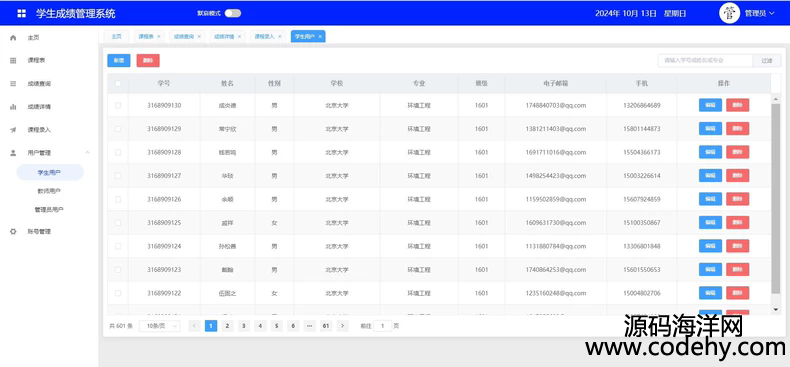Go to the previous page with left arrow
Image resolution: width=790 pixels, height=367 pixels.
tap(194, 326)
